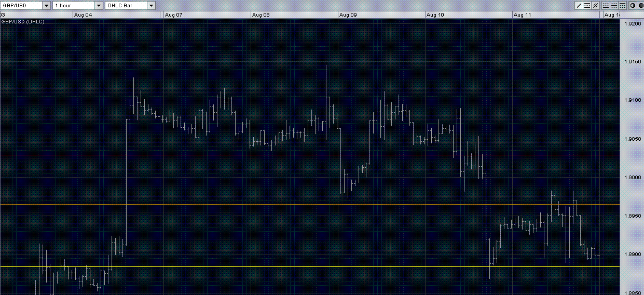Click the Aug 08 date header

pyautogui.click(x=261, y=15)
